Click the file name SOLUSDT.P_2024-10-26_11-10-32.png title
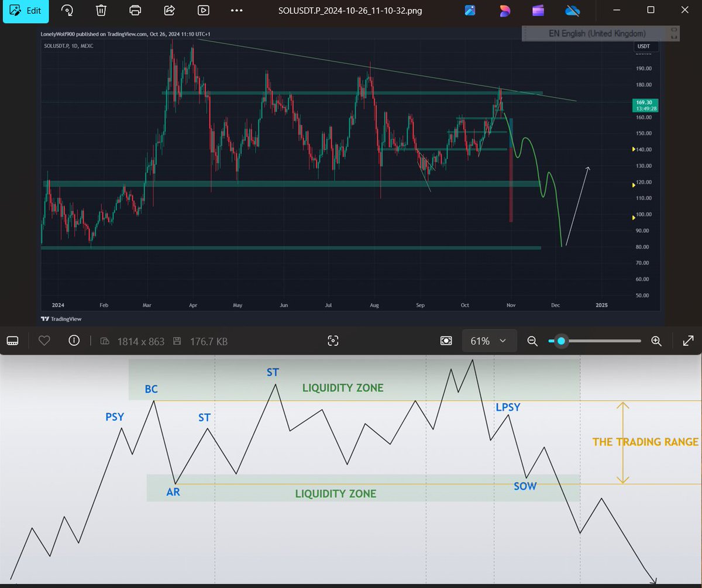The width and height of the screenshot is (702, 588). coord(350,11)
